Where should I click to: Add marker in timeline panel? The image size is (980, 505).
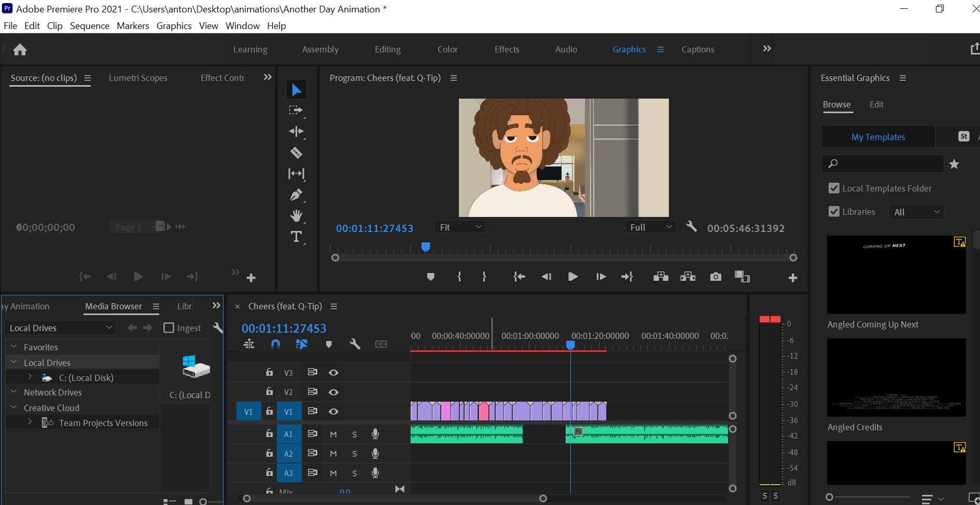(x=329, y=344)
